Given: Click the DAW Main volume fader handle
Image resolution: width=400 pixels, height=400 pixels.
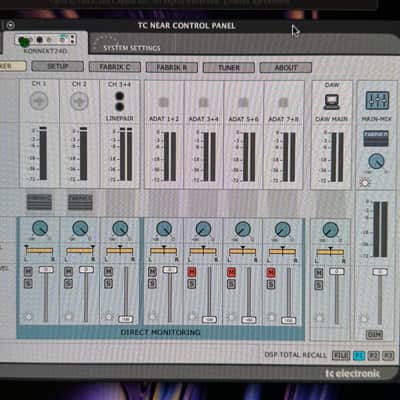Looking at the screenshot, I should tap(337, 271).
